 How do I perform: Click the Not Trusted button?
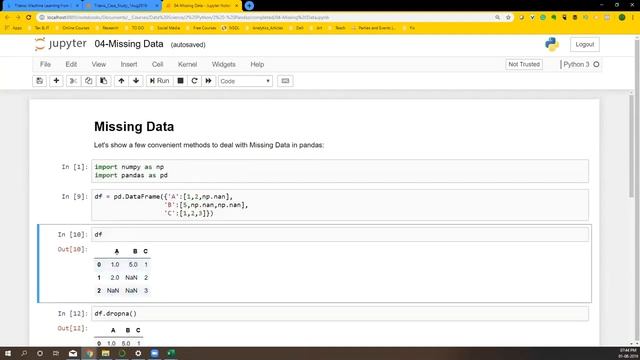524,64
